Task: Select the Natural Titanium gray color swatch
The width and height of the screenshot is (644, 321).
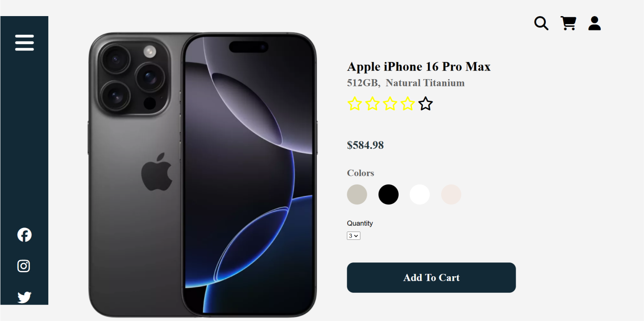Action: tap(357, 194)
